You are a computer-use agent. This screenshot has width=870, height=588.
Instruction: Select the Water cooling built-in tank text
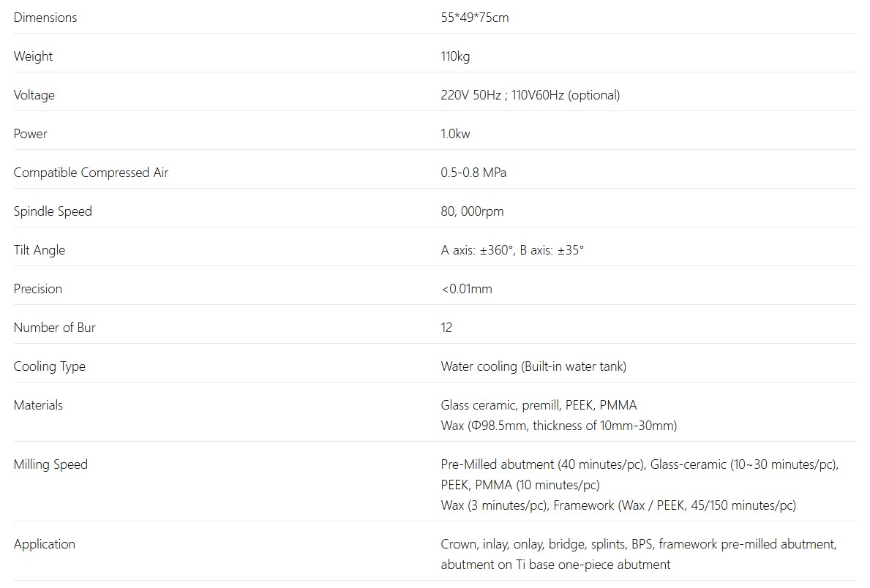click(533, 366)
